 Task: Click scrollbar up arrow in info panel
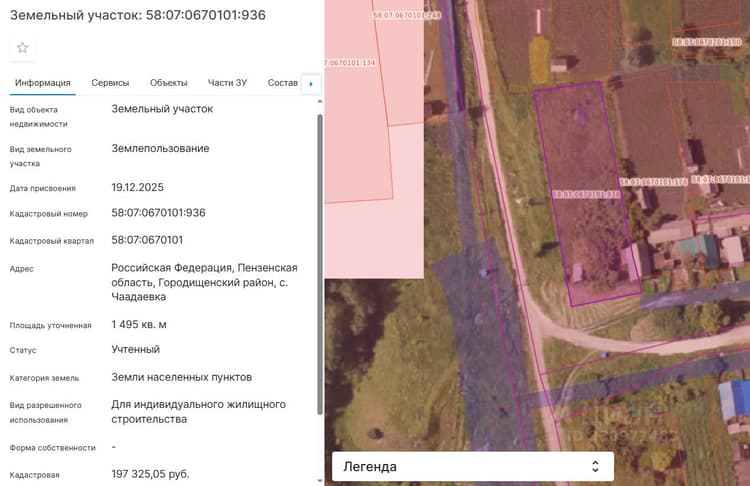tap(320, 101)
